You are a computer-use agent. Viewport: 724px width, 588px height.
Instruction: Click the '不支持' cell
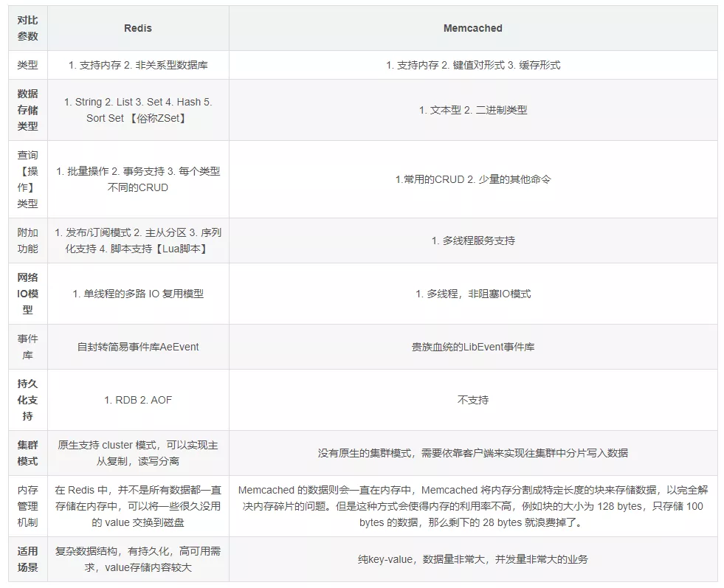473,400
